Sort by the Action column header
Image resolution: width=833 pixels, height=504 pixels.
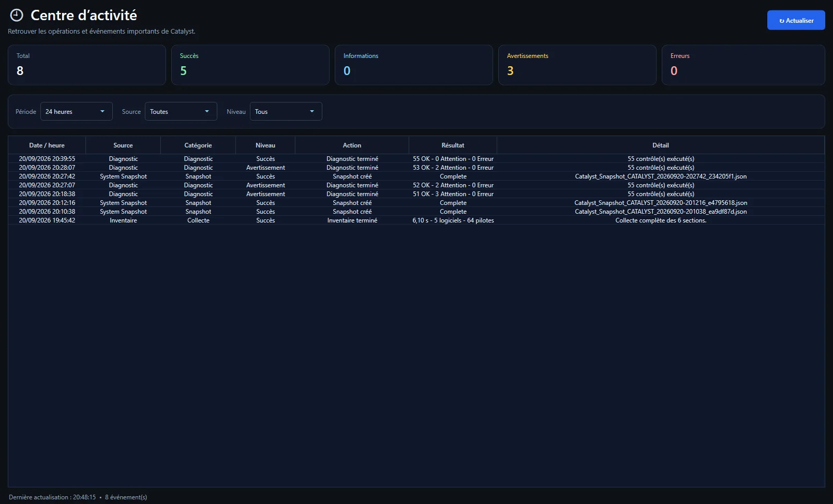tap(352, 145)
